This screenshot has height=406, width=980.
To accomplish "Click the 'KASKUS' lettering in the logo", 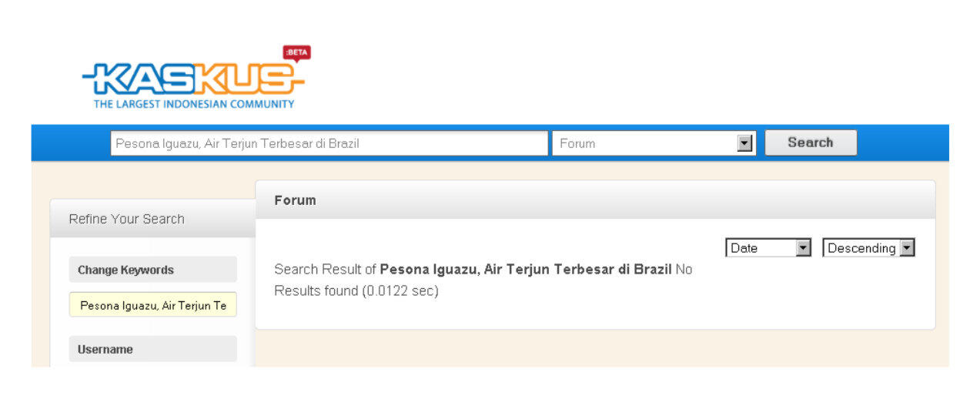I will (x=192, y=79).
